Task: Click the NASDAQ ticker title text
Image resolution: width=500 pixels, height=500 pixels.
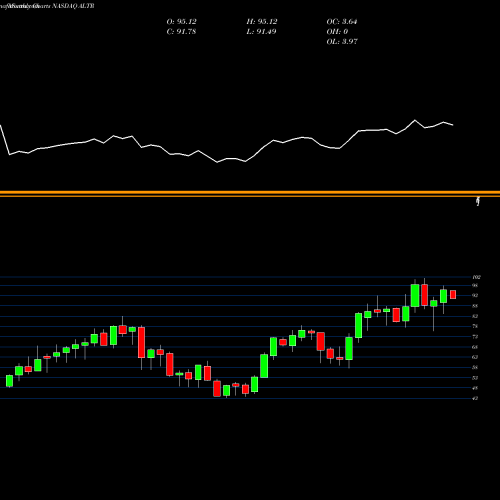Action: coord(72,6)
